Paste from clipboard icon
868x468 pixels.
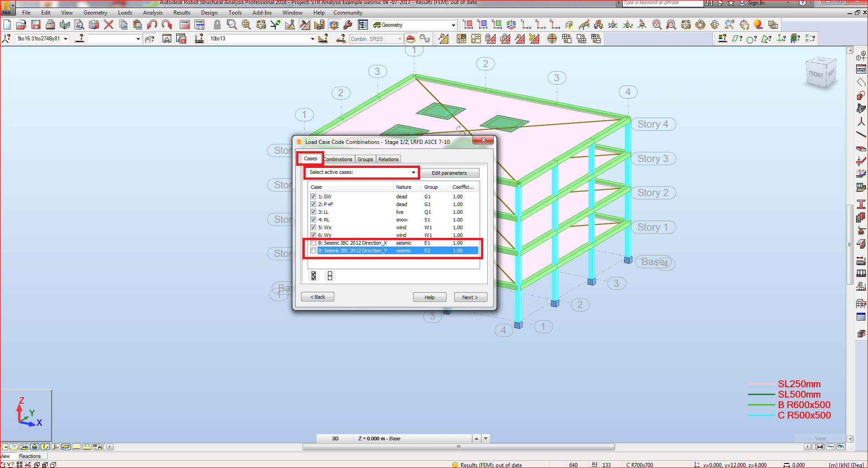(x=138, y=25)
